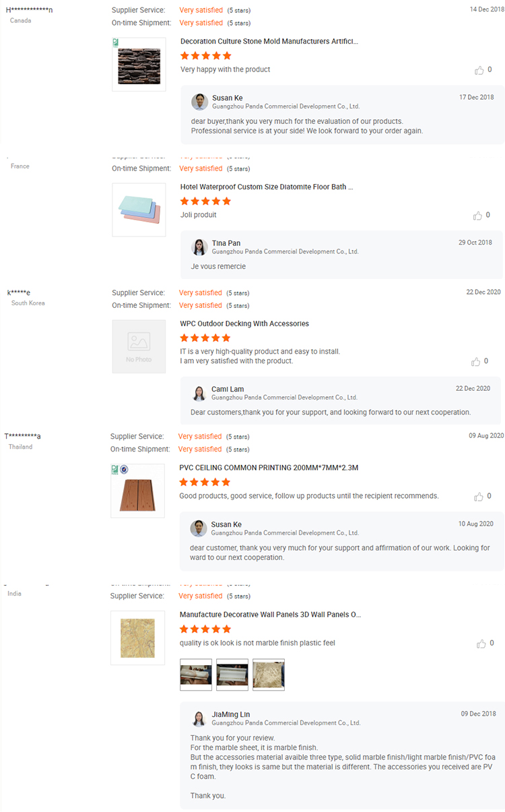Open Decoration Culture Stone Mold product link
Screen dimensions: 505x812
click(269, 41)
